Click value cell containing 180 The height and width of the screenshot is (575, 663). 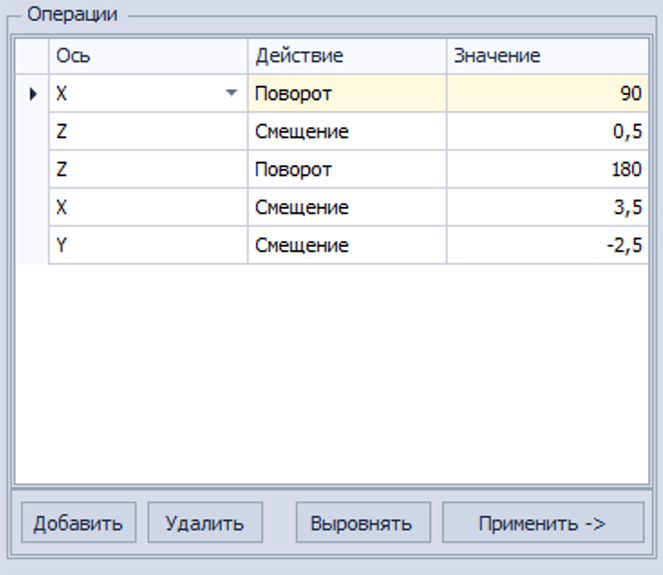548,169
